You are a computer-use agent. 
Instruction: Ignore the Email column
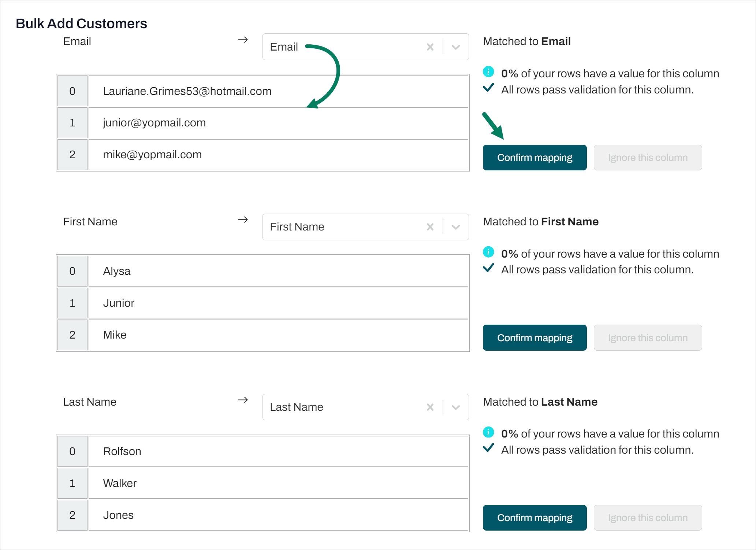click(x=648, y=157)
